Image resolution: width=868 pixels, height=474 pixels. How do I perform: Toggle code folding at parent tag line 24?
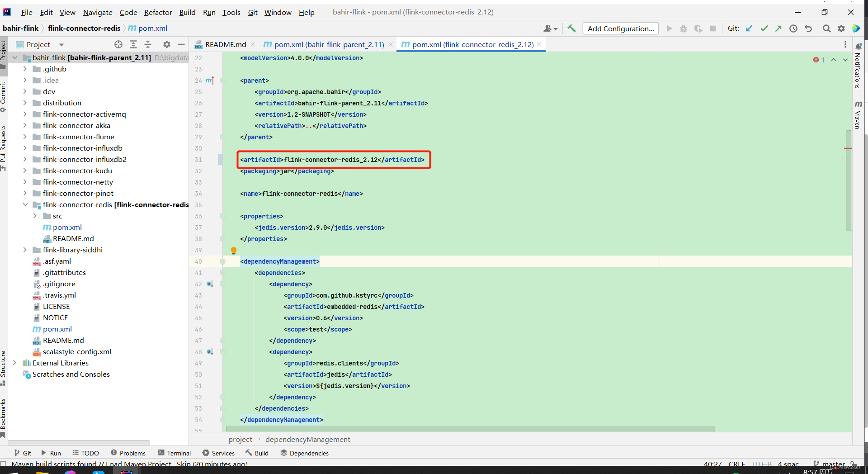(222, 81)
